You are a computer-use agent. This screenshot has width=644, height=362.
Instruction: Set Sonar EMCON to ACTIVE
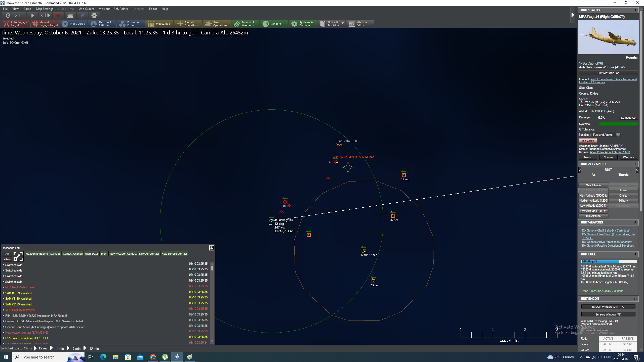coord(608,344)
